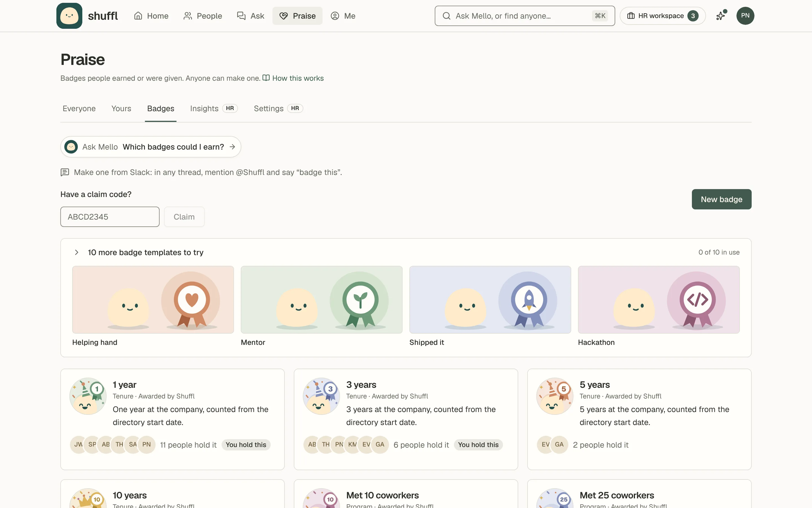Screen dimensions: 812x508
Task: Click 0 of 10 in use text
Action: 719,252
